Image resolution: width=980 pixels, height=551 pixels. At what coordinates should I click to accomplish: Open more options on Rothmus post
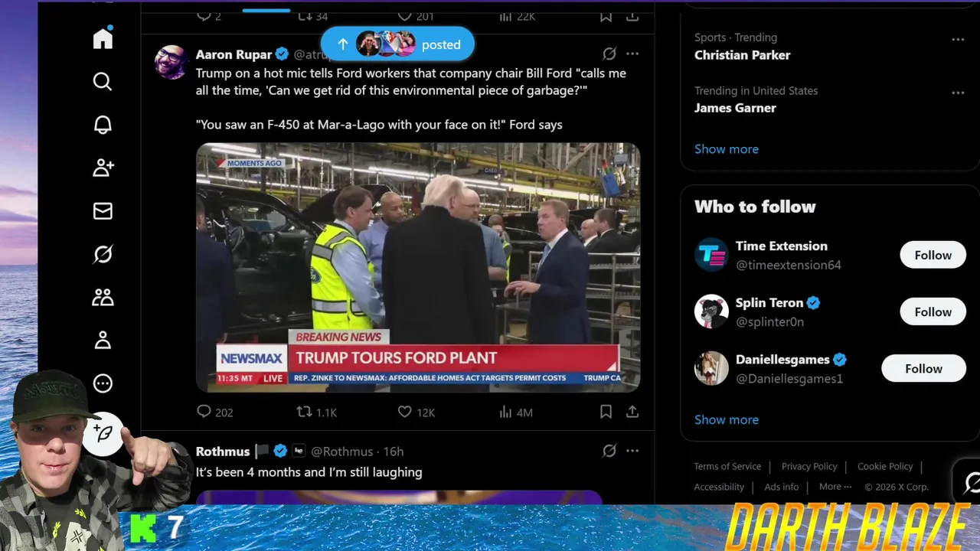click(x=632, y=451)
